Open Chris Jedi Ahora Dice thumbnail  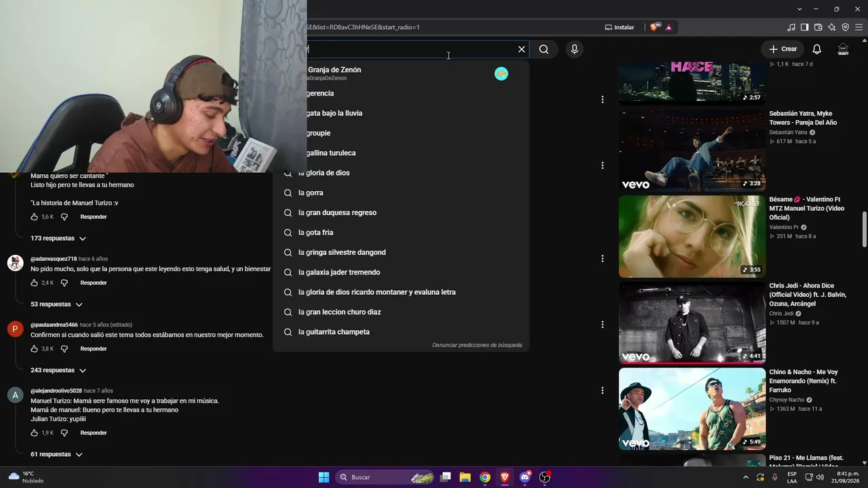coord(692,323)
